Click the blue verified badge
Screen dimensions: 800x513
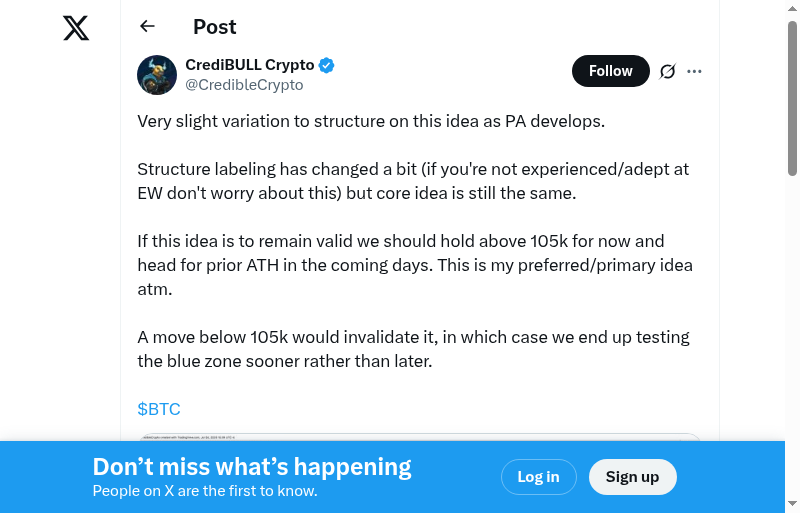coord(327,65)
